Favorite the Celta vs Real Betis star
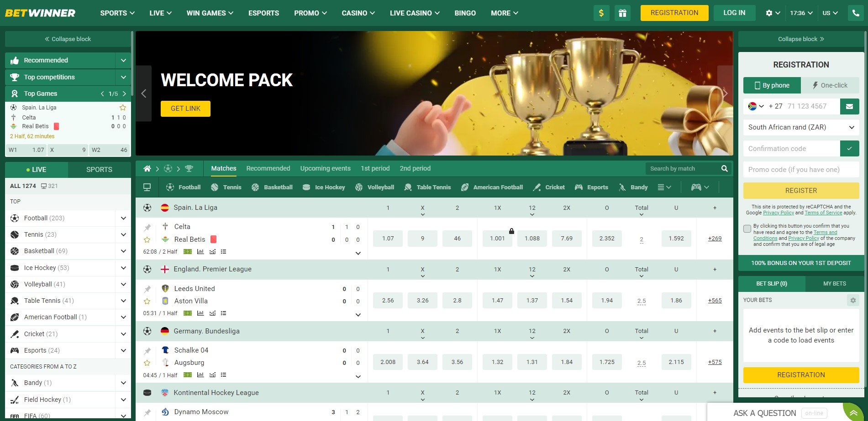This screenshot has height=421, width=868. pyautogui.click(x=147, y=239)
